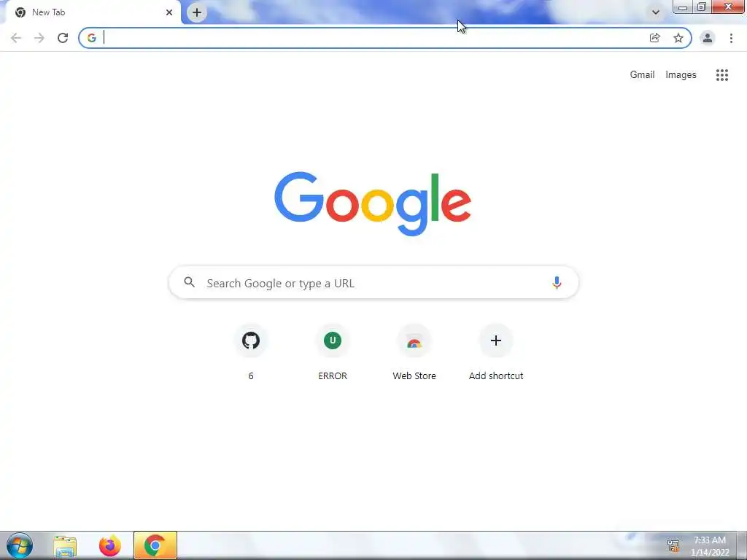Click the Chrome taskbar button

pos(155,545)
